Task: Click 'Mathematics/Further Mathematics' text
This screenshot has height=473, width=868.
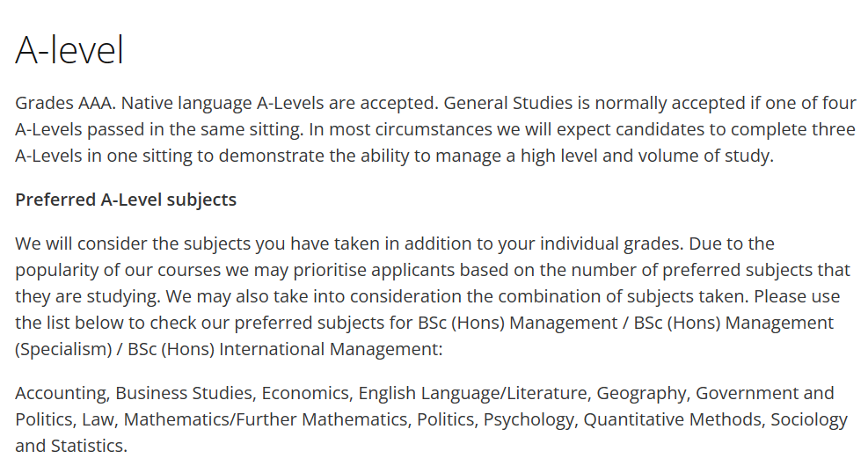Action: click(x=266, y=420)
